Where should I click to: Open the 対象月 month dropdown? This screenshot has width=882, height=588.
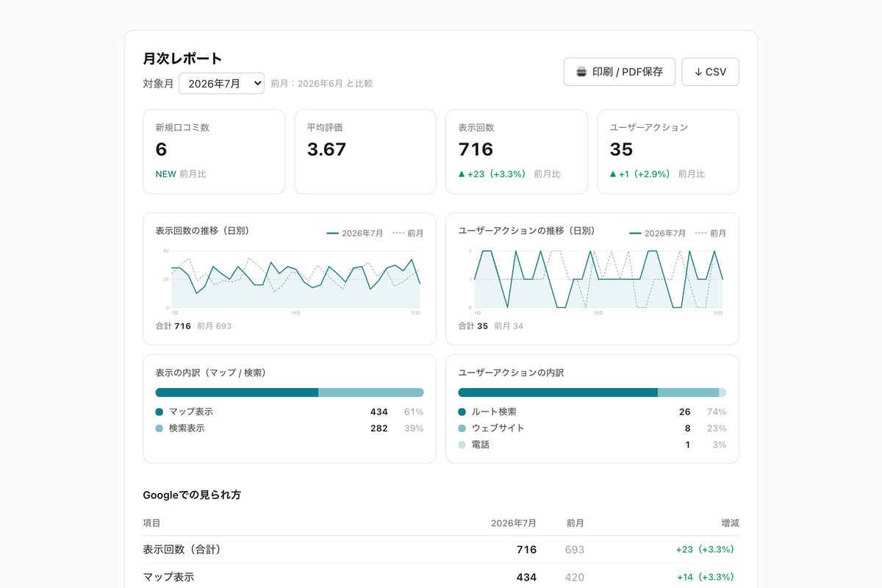tap(221, 83)
